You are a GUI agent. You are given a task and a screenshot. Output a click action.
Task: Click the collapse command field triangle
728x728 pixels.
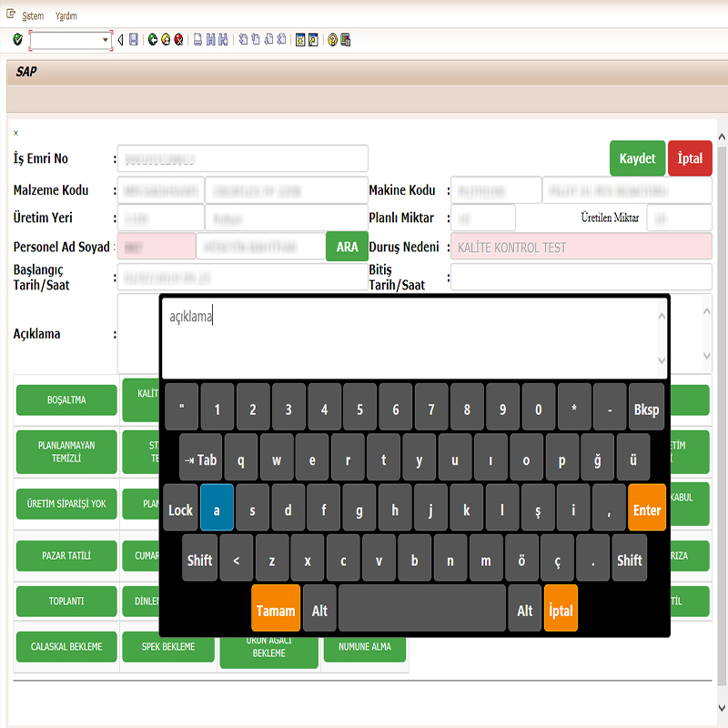[120, 40]
